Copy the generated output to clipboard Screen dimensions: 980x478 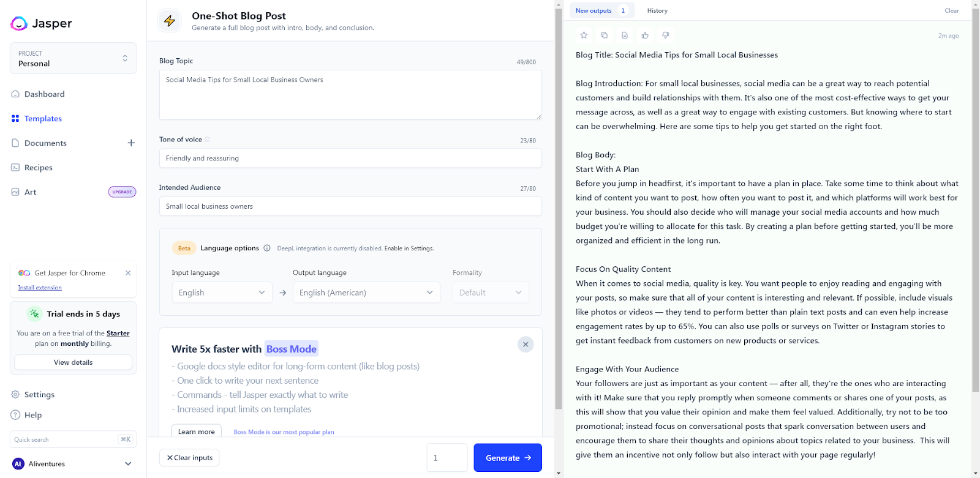point(604,35)
